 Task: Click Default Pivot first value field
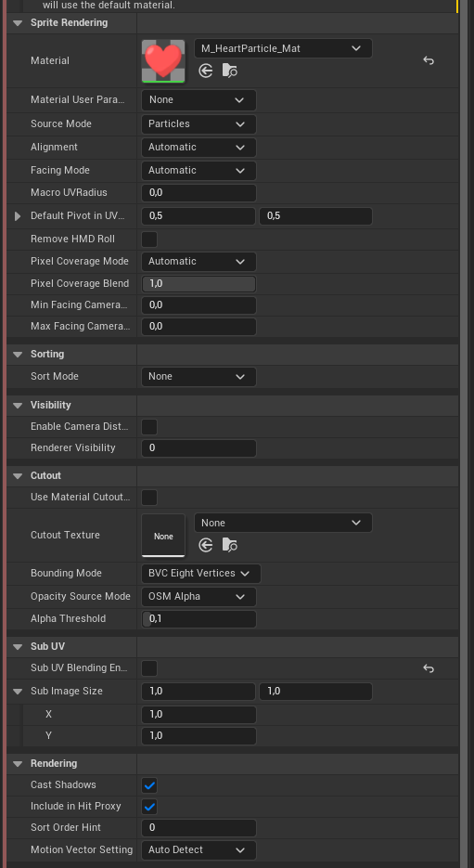[x=199, y=216]
